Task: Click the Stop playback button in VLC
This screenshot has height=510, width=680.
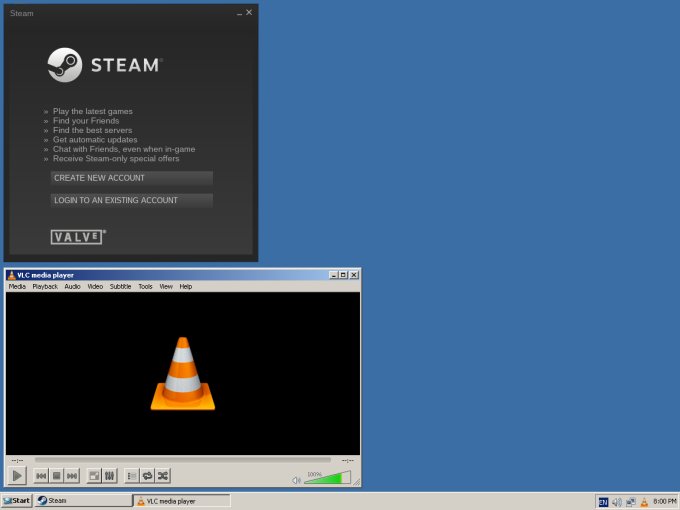Action: [57, 476]
